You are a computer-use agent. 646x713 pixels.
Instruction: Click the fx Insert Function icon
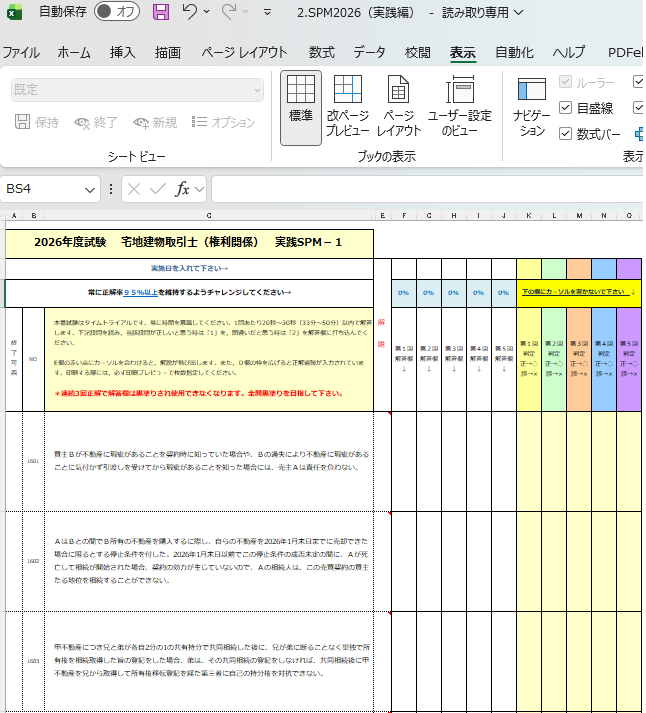183,189
